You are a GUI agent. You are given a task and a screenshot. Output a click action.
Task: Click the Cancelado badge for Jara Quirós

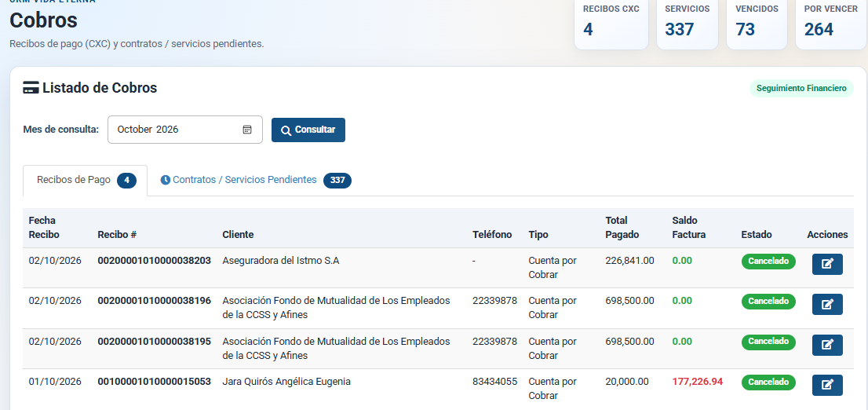point(768,382)
